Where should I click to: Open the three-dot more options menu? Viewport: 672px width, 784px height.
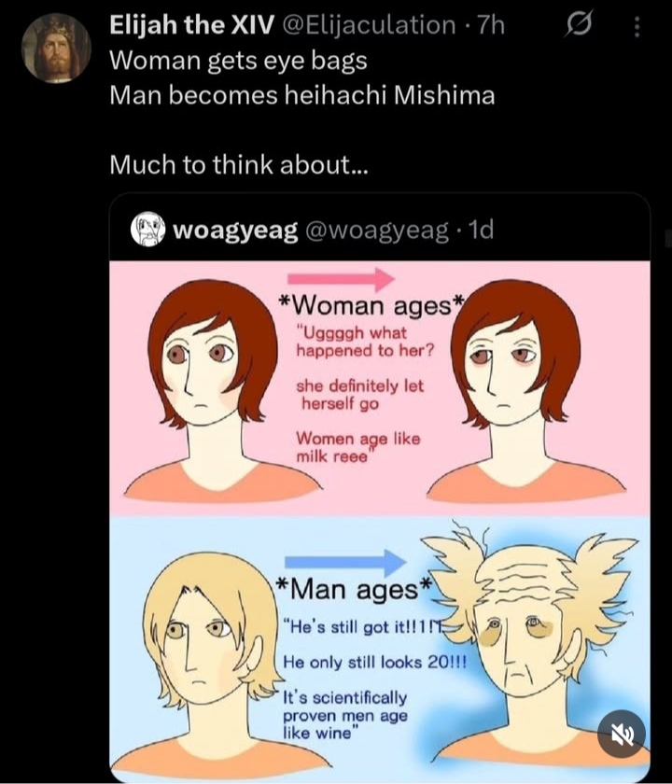(x=637, y=26)
